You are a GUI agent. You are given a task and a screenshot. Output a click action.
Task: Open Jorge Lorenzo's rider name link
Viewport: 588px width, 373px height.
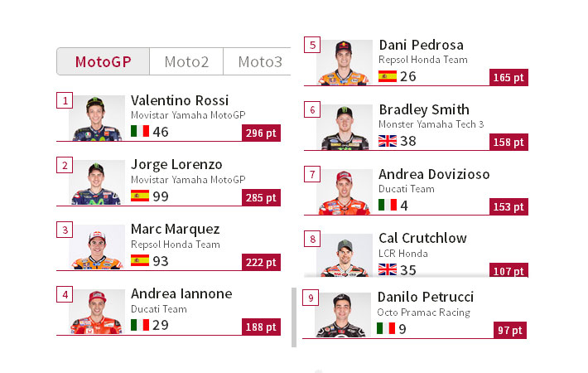point(176,164)
